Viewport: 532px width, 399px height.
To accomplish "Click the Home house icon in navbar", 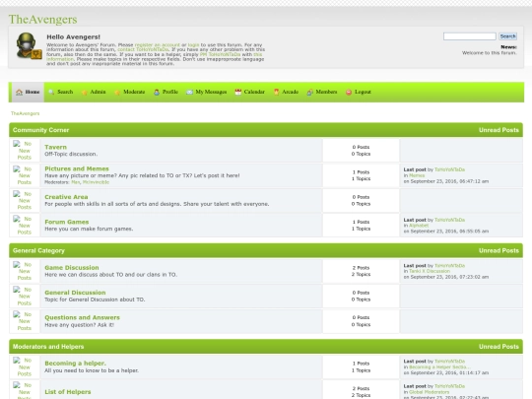I will coord(19,92).
